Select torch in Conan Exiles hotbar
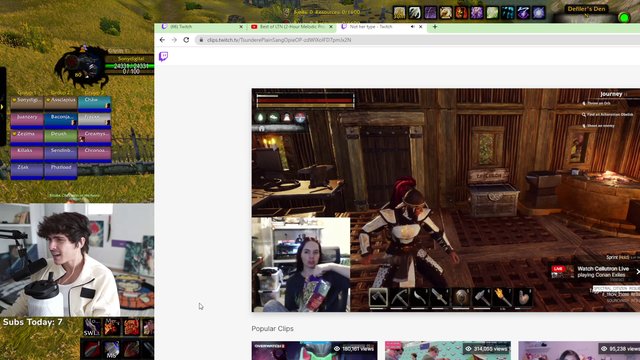Screen dimensions: 640x360 pos(503,297)
